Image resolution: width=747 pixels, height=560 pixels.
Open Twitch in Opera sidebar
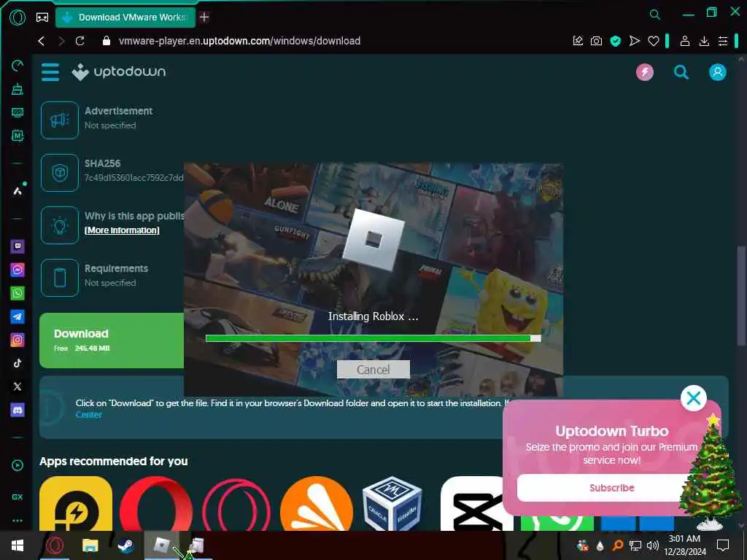pos(18,246)
